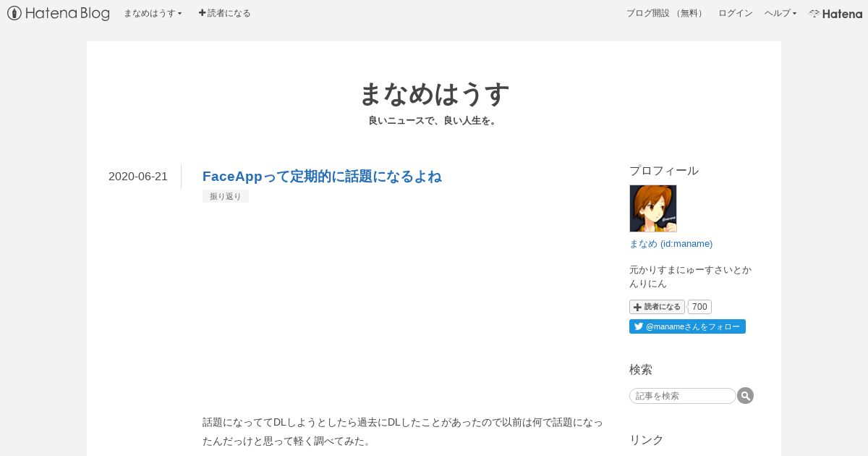Click the まなめはうす blog title
This screenshot has width=868, height=456.
tap(434, 94)
